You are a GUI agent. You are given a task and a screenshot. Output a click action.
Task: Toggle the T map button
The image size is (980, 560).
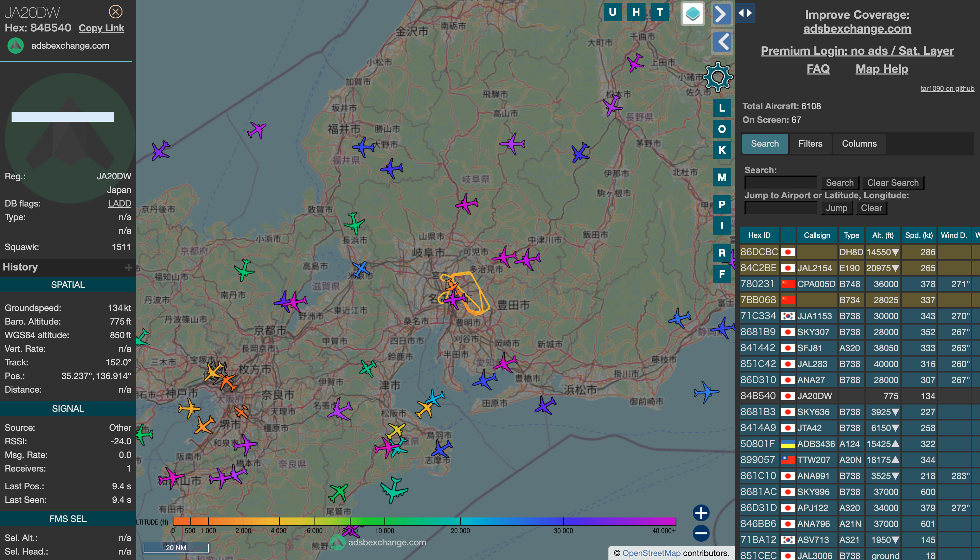point(659,12)
